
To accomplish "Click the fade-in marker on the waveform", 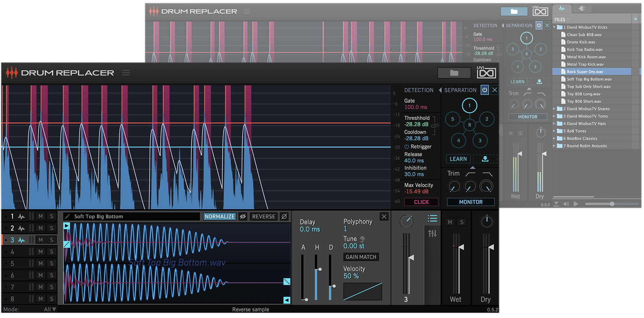I will click(x=67, y=244).
